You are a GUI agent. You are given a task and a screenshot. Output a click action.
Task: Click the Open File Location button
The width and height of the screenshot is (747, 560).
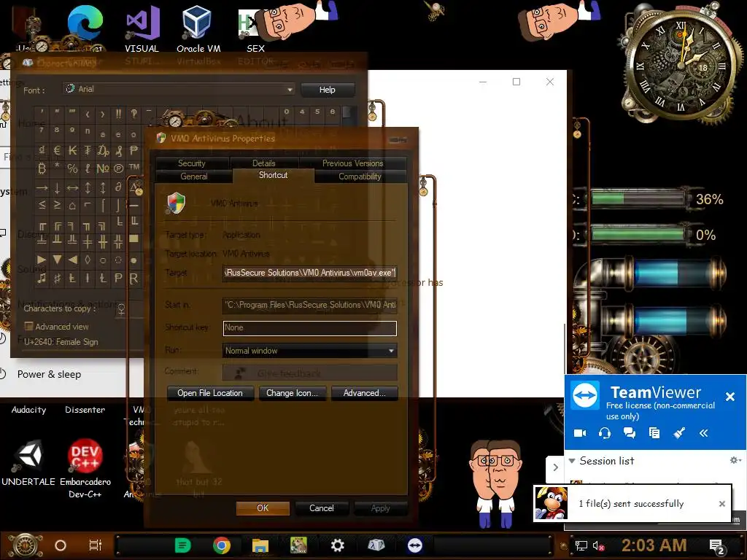pos(210,393)
